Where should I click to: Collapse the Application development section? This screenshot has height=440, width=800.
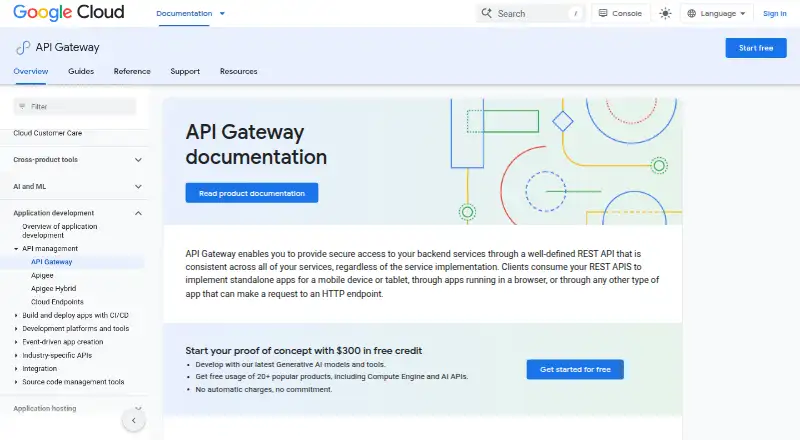138,213
